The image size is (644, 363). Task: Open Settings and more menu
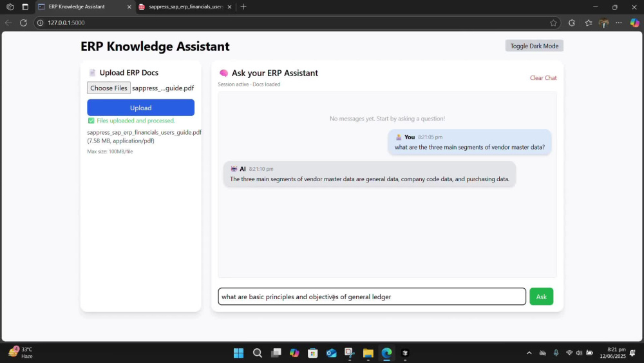click(x=618, y=23)
